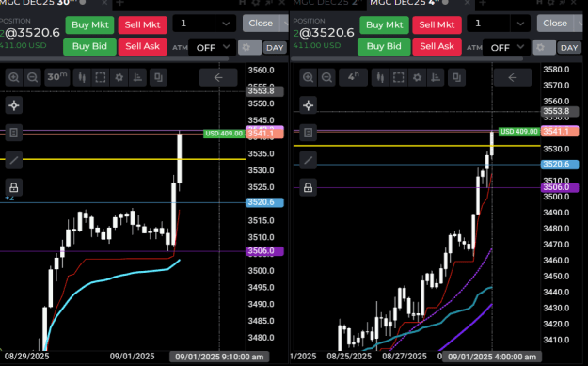
Task: Select blue 3520.6 price marker on 30m chart
Action: pos(264,202)
